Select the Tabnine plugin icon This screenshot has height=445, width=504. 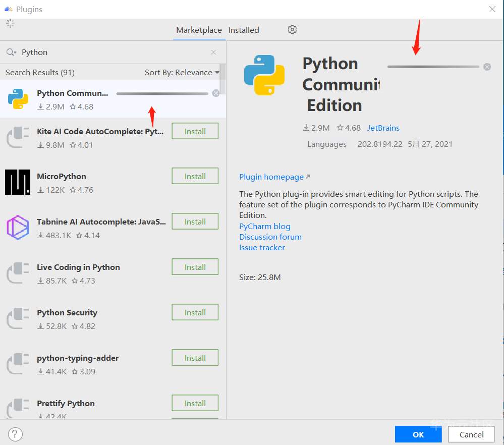pos(18,228)
